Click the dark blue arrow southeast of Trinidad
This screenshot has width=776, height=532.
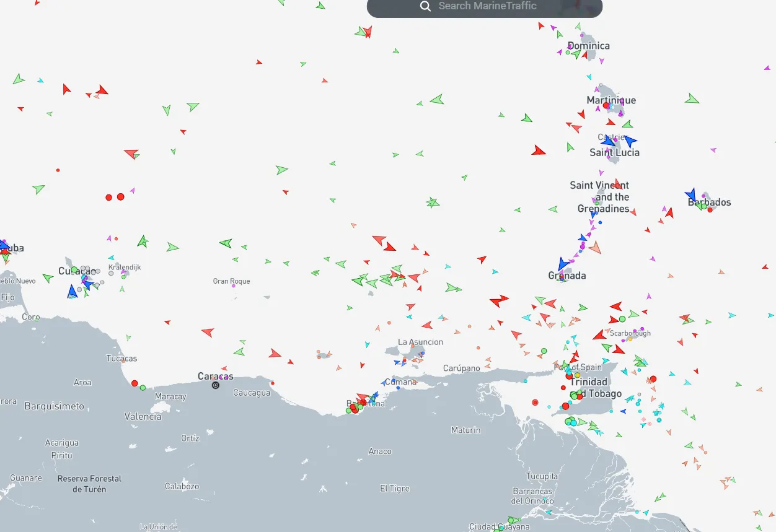click(x=623, y=411)
